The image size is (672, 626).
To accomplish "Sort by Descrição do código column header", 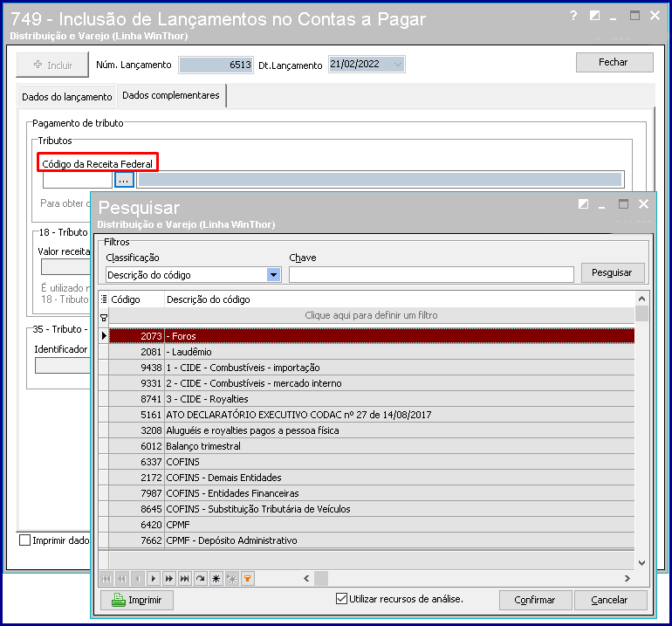I will 400,299.
